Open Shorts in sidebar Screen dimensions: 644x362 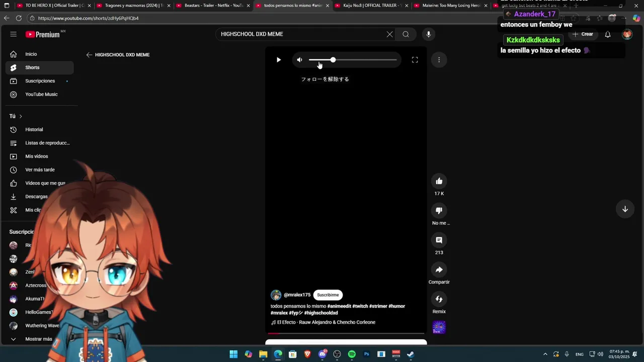40,67
